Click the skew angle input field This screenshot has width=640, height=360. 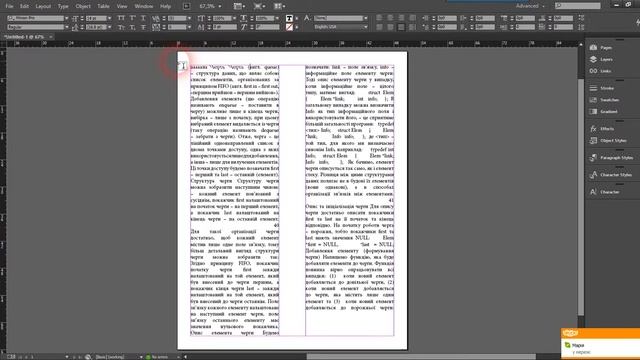coord(267,27)
